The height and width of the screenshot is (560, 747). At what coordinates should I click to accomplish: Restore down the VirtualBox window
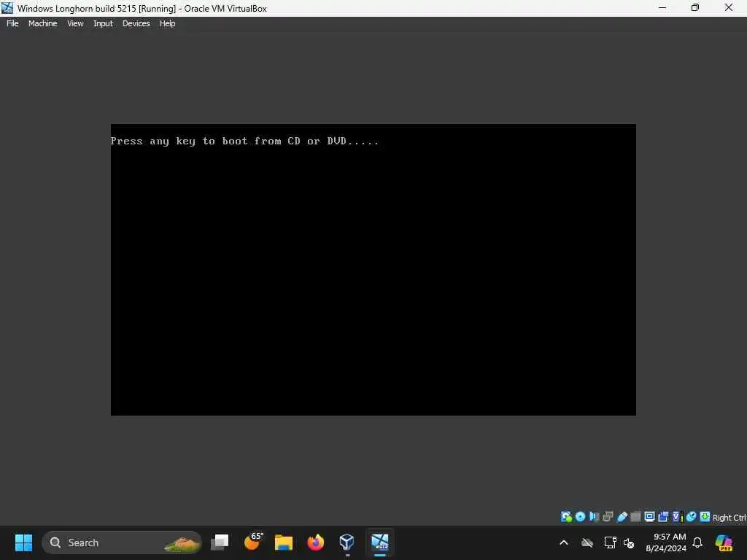(695, 8)
